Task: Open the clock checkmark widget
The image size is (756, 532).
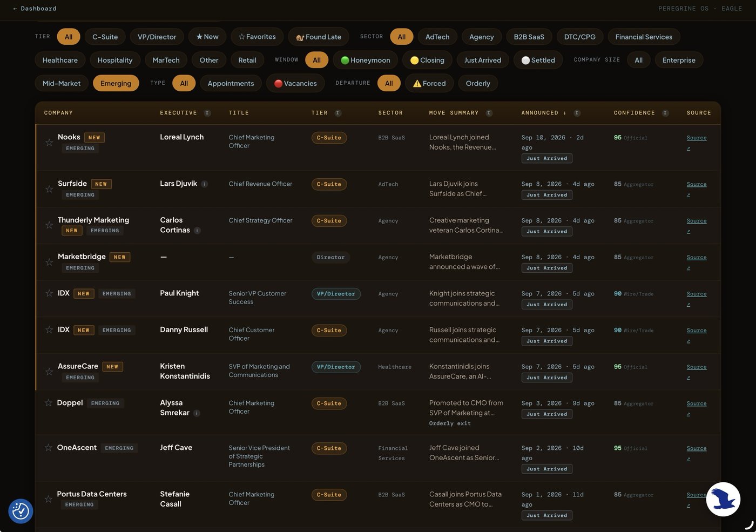Action: click(x=21, y=511)
